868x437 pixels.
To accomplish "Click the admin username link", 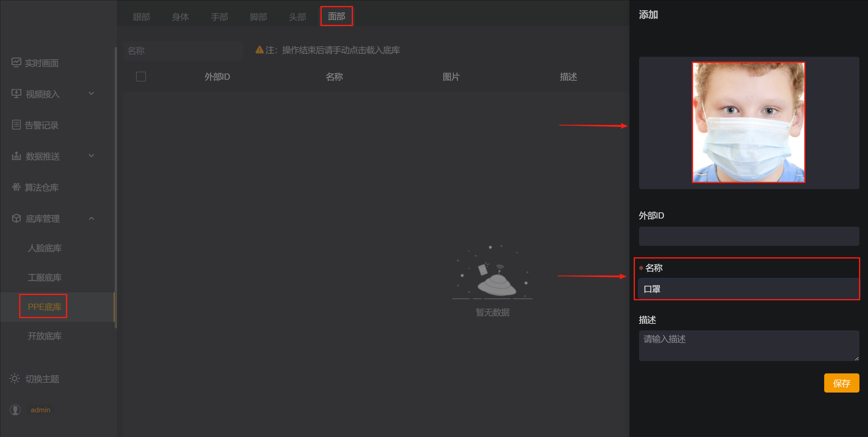I will (40, 410).
